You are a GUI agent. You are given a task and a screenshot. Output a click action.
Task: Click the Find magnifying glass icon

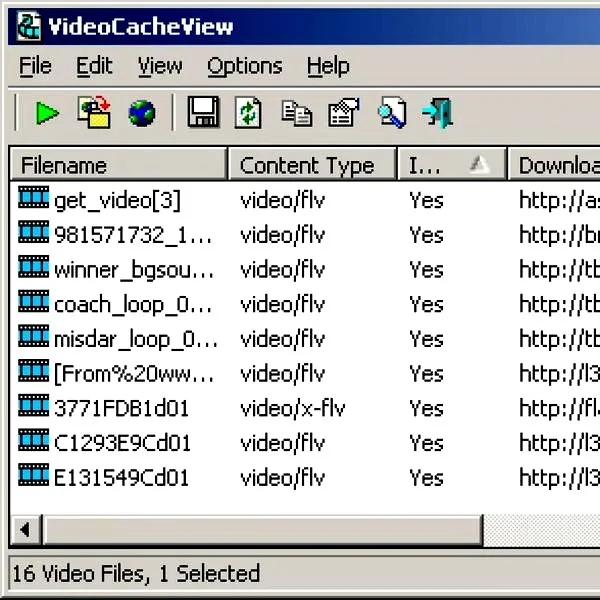[x=391, y=112]
